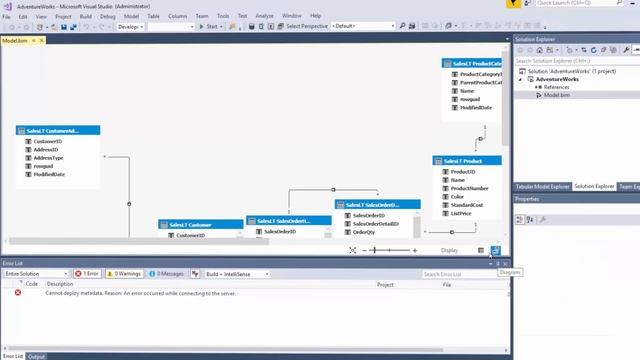Select Model.bim in Solution Explorer
Viewport: 640px width, 360px height.
(x=556, y=95)
